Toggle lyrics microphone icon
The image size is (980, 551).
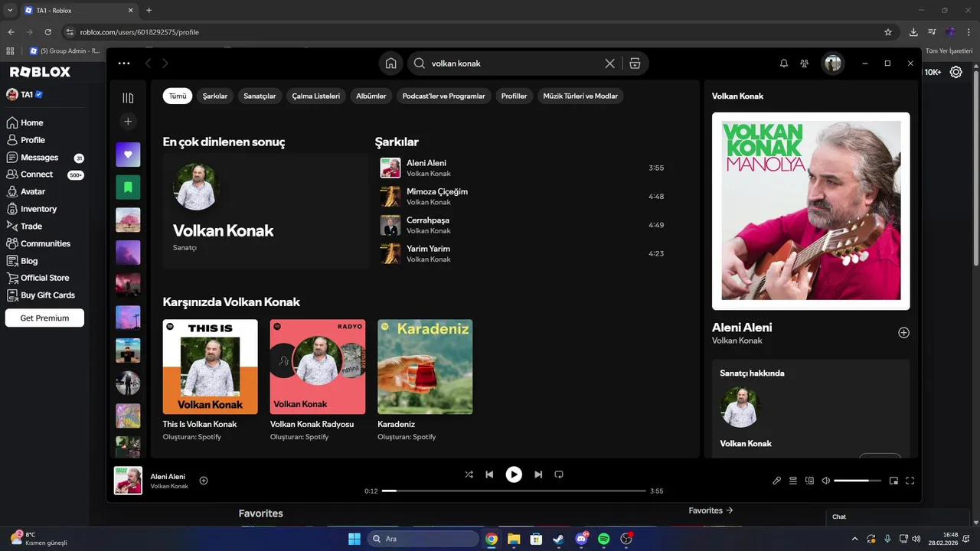(776, 481)
